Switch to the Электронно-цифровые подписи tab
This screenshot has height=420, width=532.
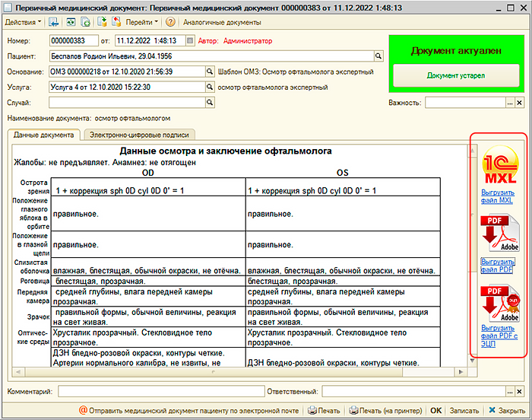coord(139,135)
